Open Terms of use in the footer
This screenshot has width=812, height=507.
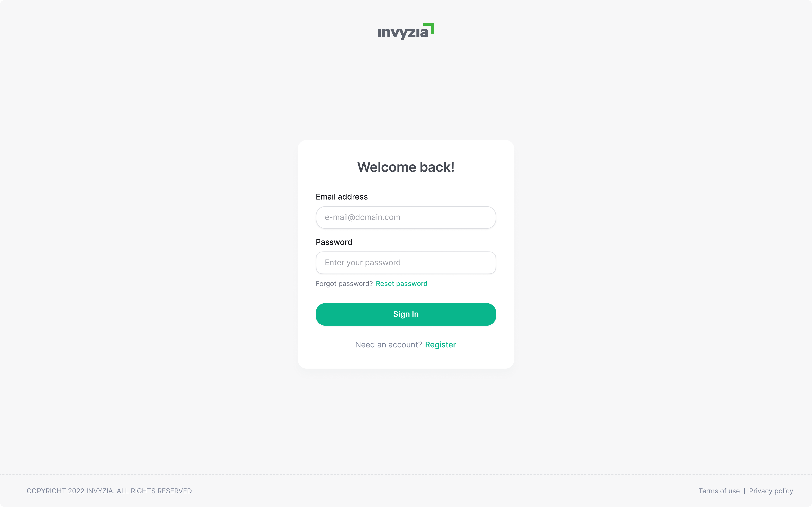pyautogui.click(x=719, y=491)
